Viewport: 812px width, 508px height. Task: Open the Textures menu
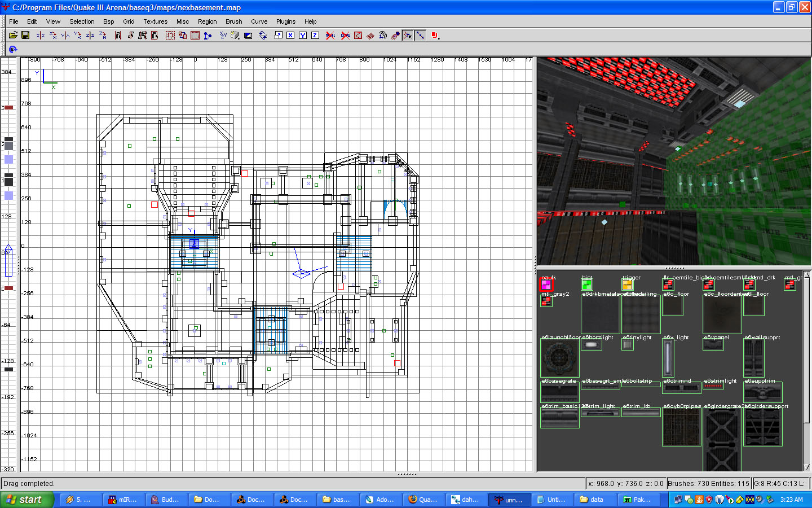(x=155, y=21)
